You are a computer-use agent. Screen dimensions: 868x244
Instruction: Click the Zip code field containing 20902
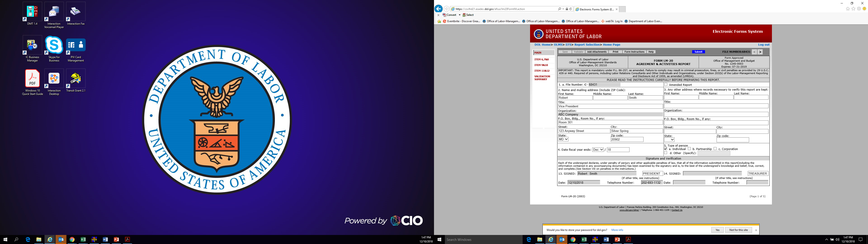(627, 139)
